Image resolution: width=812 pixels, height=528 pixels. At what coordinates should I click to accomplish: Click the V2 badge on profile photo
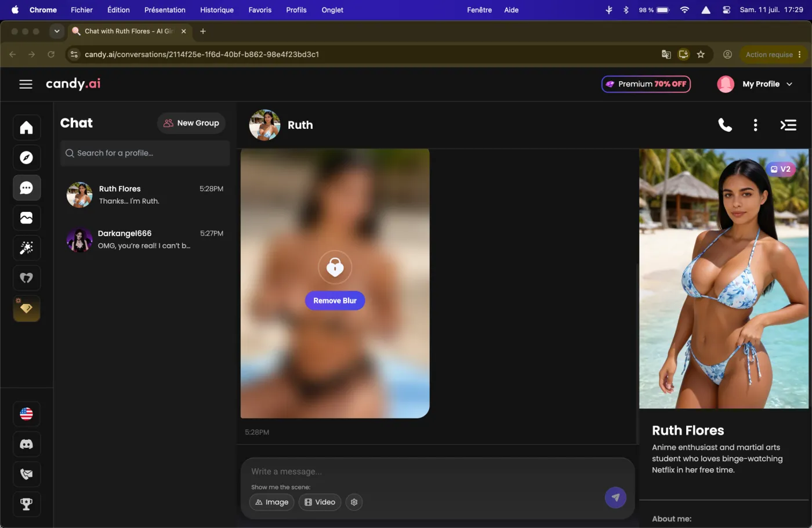[781, 169]
